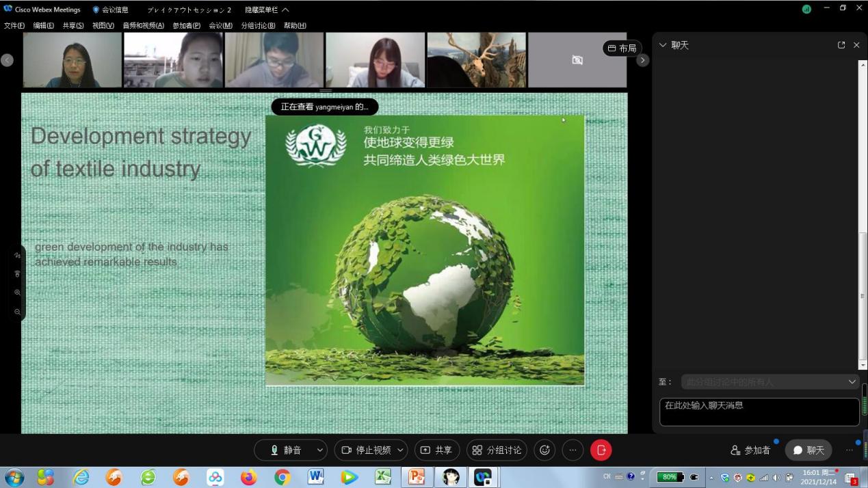Pop out the chat panel
868x488 pixels.
841,45
